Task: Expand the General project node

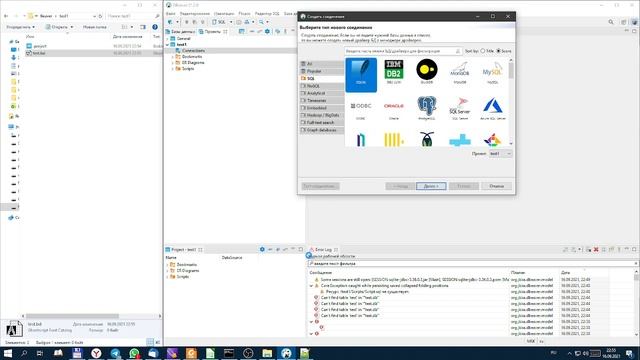Action: pos(168,38)
